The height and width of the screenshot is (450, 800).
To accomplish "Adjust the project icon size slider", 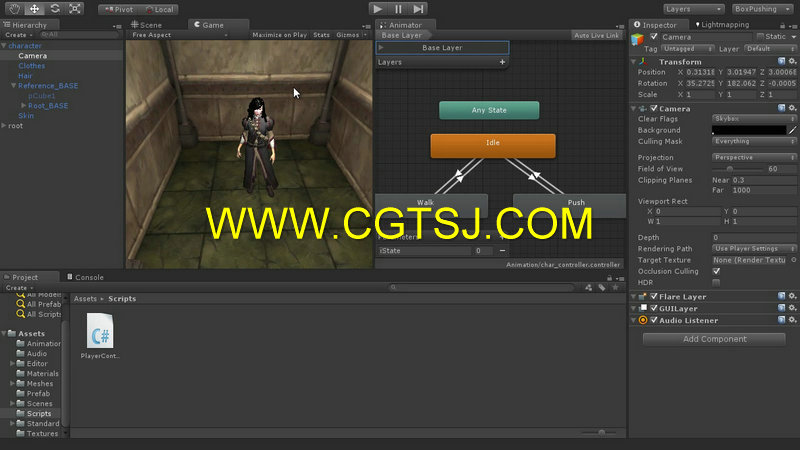I will click(x=601, y=433).
